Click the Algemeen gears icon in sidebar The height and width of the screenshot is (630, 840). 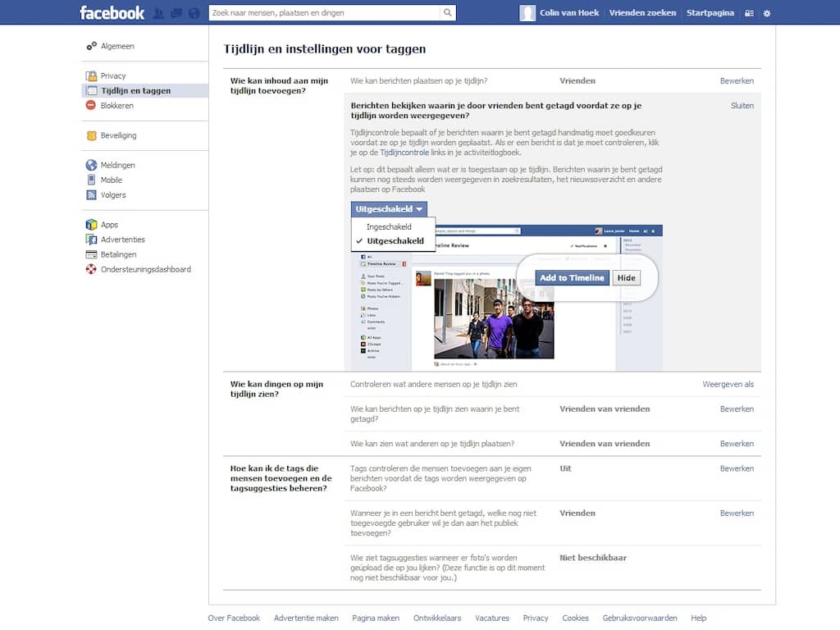pyautogui.click(x=92, y=46)
